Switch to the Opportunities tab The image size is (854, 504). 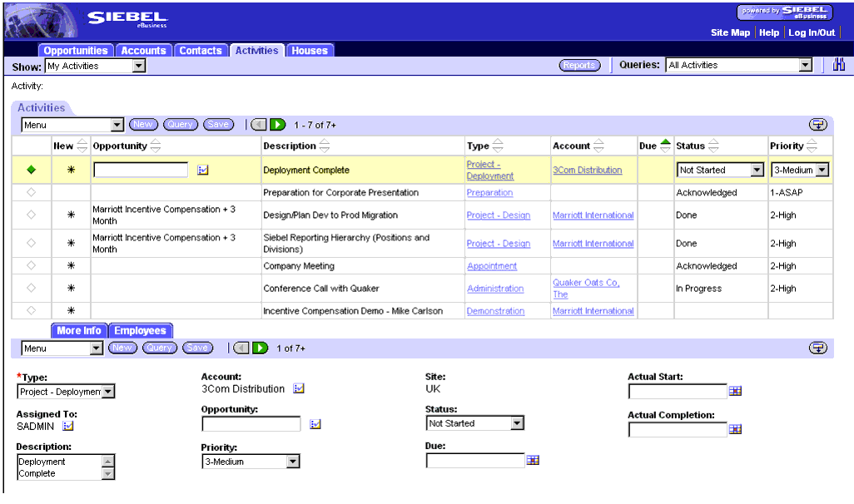[76, 51]
